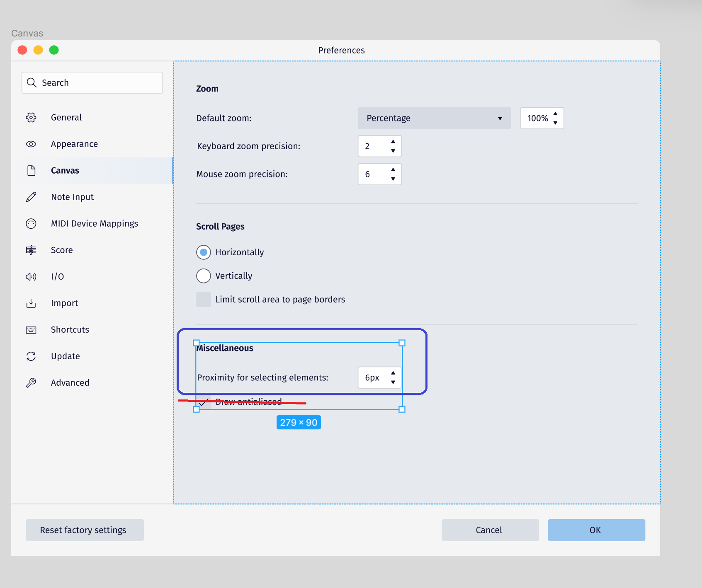The width and height of the screenshot is (702, 588).
Task: Click the Reset factory settings button
Action: (x=85, y=530)
